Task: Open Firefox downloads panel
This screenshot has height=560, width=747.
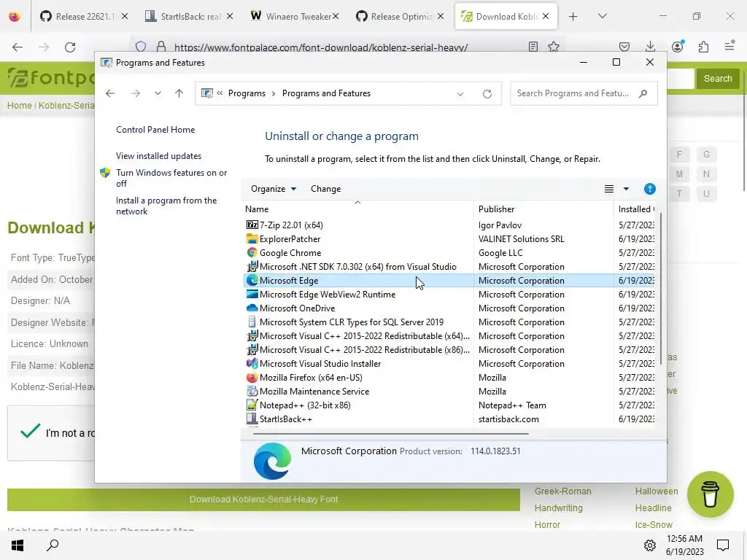Action: click(x=650, y=47)
